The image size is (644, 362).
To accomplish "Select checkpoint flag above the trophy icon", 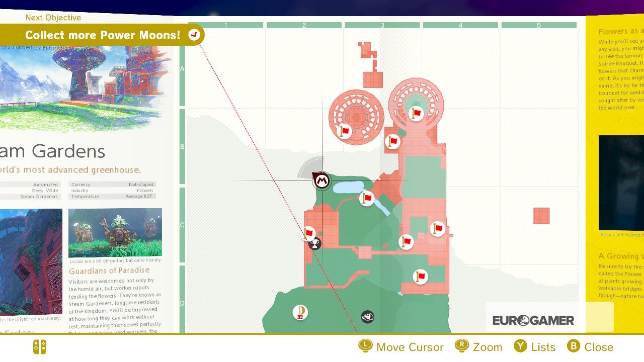I will click(308, 233).
